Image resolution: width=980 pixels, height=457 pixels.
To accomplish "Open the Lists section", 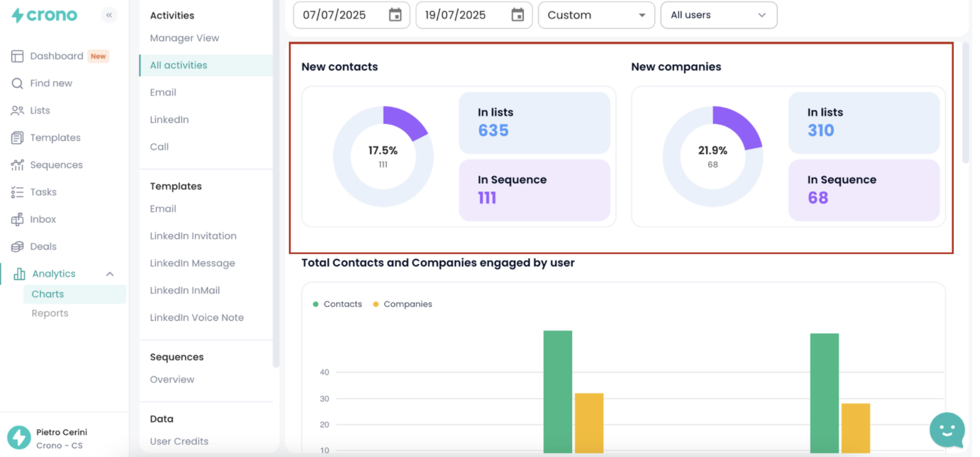I will tap(40, 111).
